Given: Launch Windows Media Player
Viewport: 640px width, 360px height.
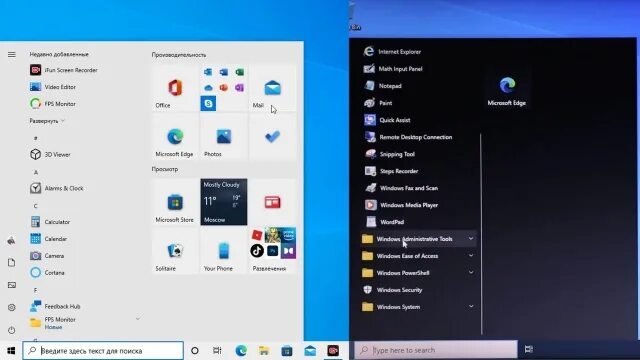Looking at the screenshot, I should [x=401, y=205].
